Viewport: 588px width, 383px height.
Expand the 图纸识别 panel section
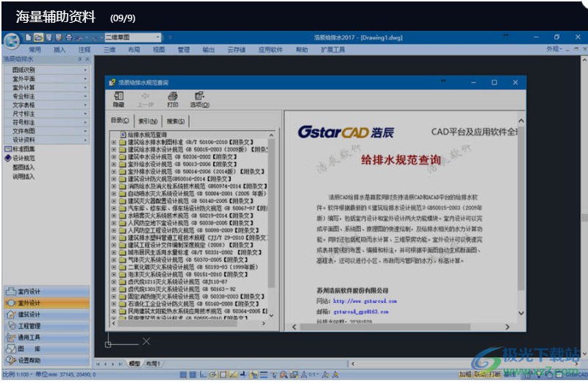coord(47,70)
